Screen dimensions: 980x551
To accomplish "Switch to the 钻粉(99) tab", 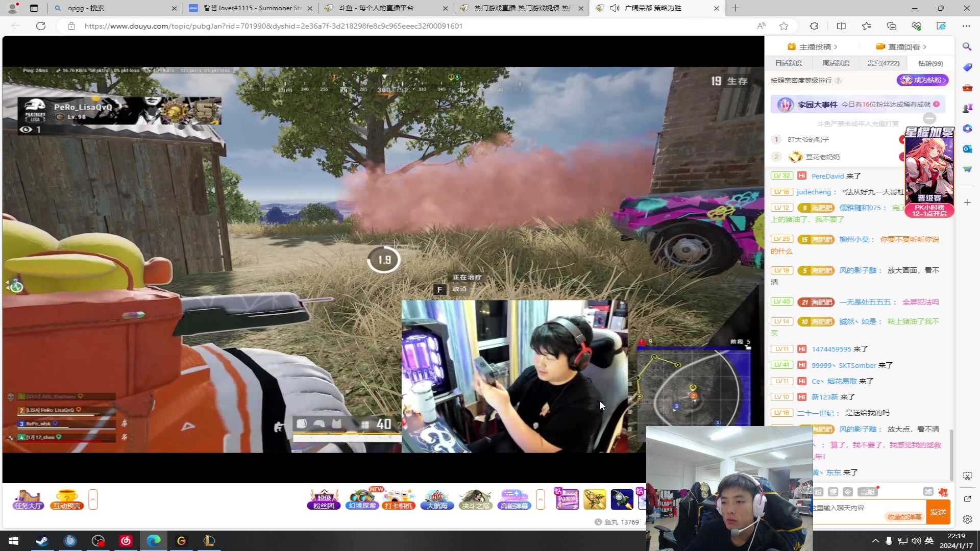I will tap(930, 63).
